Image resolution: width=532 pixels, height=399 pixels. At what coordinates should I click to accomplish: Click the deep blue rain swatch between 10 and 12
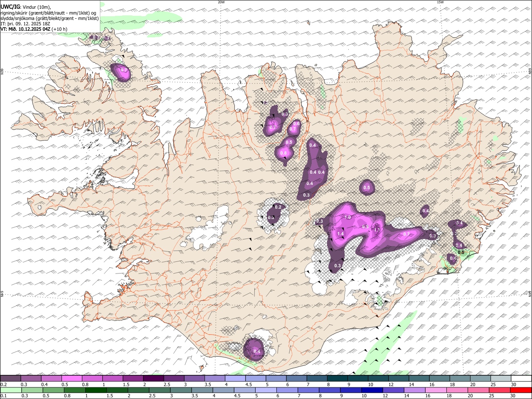372,390
